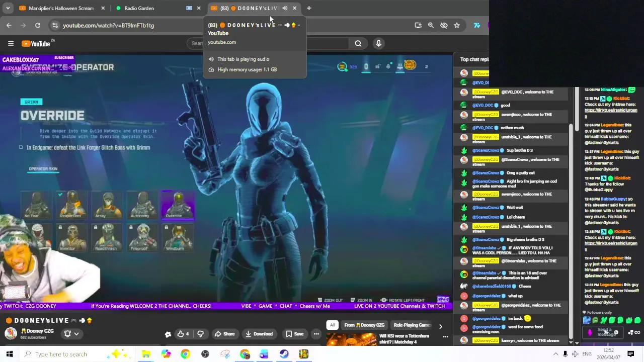Select the All suggestions chip
644x362 pixels.
point(333,325)
